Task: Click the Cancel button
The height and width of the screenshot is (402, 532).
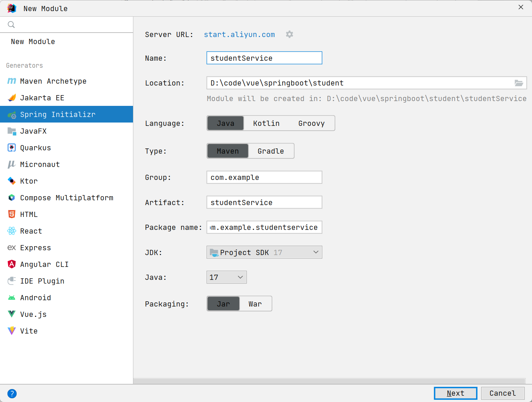Action: tap(503, 393)
